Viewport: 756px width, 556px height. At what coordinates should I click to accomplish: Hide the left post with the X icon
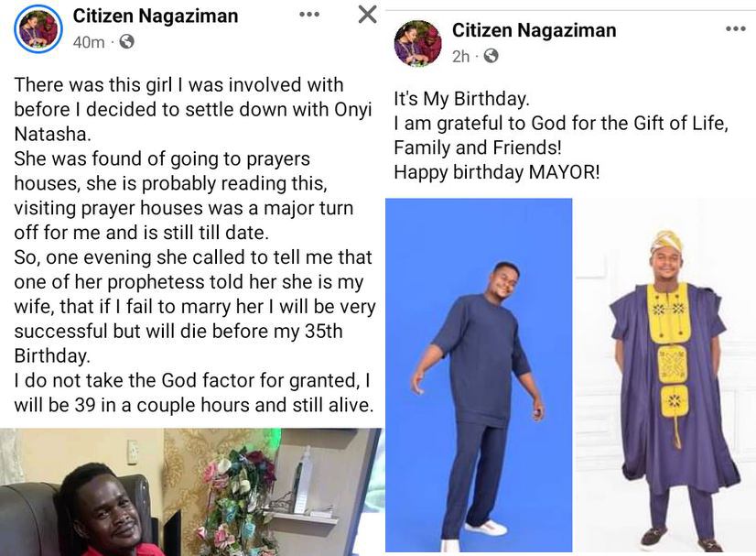(366, 15)
